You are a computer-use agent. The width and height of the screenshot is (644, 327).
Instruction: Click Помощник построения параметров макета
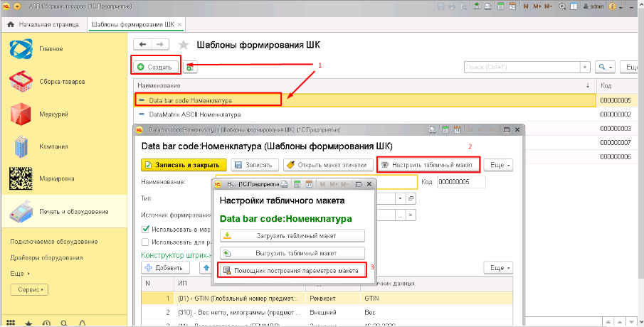(x=292, y=271)
